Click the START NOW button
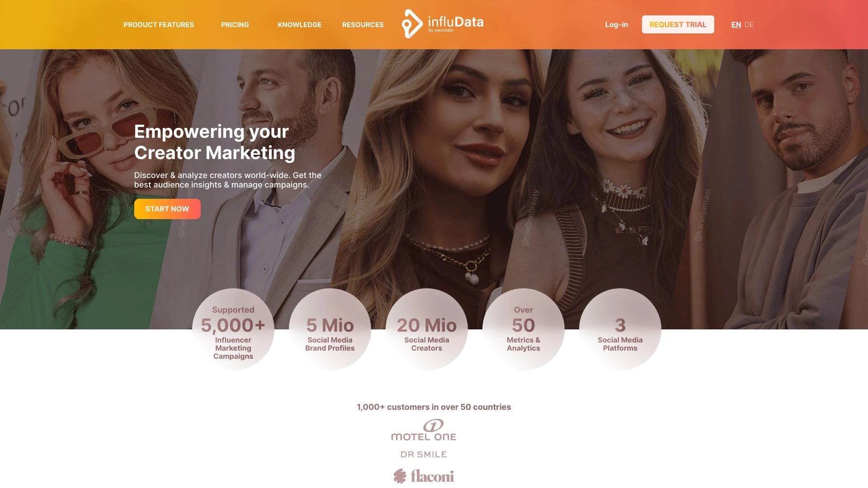The height and width of the screenshot is (488, 868). [x=167, y=209]
